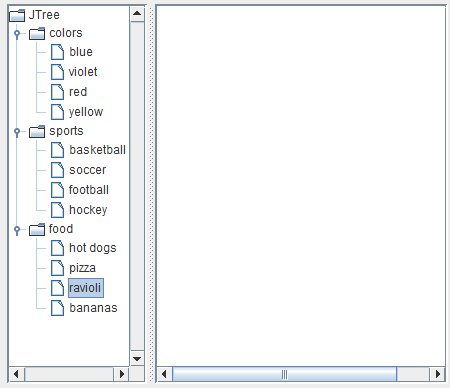This screenshot has width=450, height=388.
Task: Click the tree panel scroll up arrow
Action: coord(137,14)
